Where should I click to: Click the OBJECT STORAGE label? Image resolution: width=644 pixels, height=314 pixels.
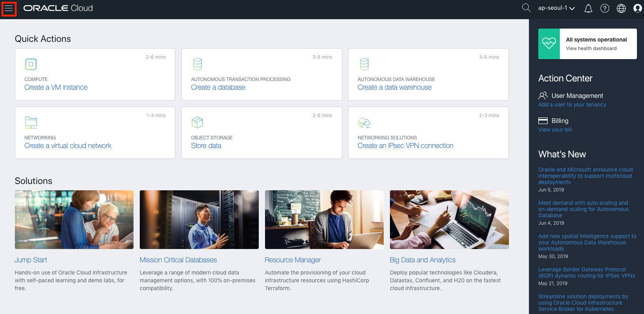tap(212, 137)
